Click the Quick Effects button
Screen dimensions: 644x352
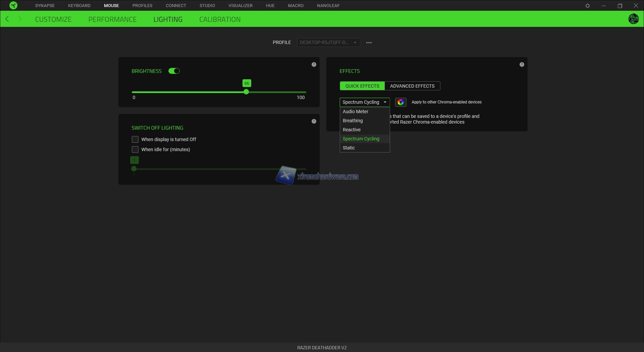(x=362, y=86)
